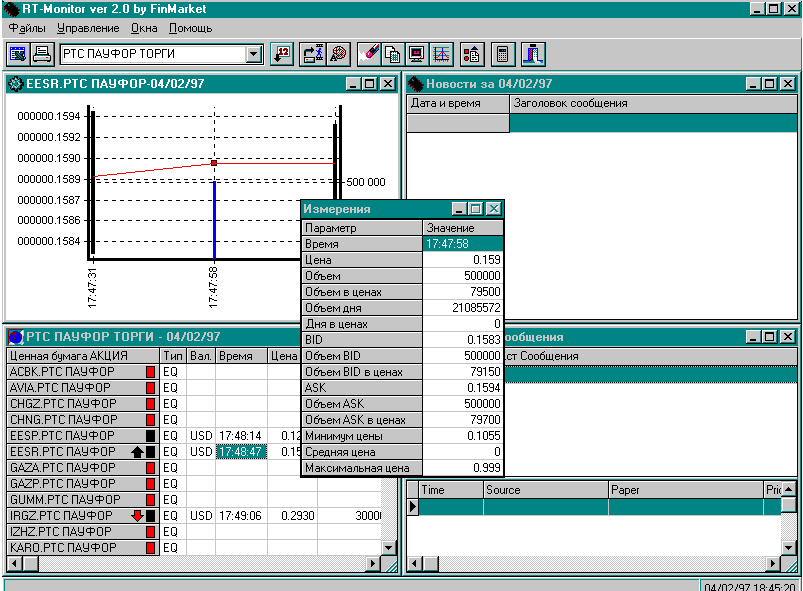Click the red data point on the chart
Viewport: 803px width, 591px height.
pyautogui.click(x=214, y=162)
